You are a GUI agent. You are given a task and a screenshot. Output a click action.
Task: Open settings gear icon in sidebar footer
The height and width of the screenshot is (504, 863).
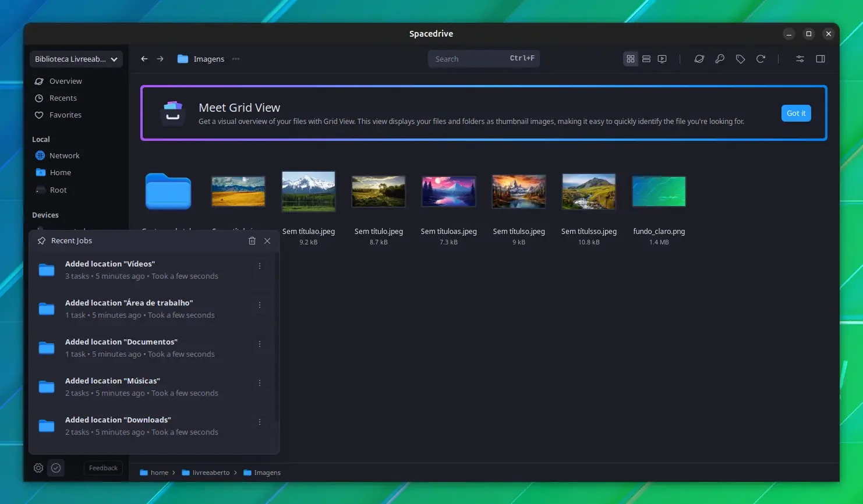(38, 468)
